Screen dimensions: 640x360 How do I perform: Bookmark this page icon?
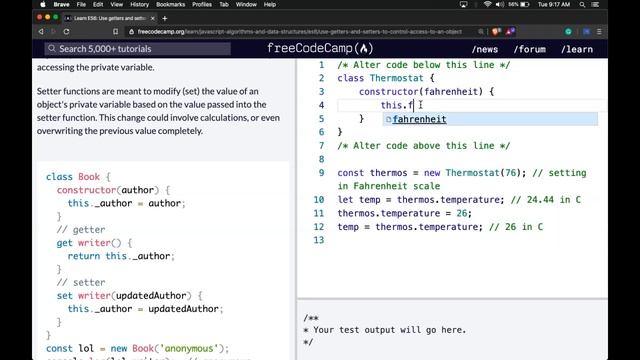pos(116,31)
